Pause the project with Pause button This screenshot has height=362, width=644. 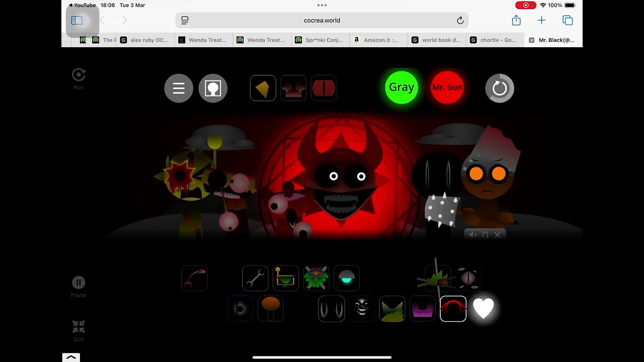point(78,287)
